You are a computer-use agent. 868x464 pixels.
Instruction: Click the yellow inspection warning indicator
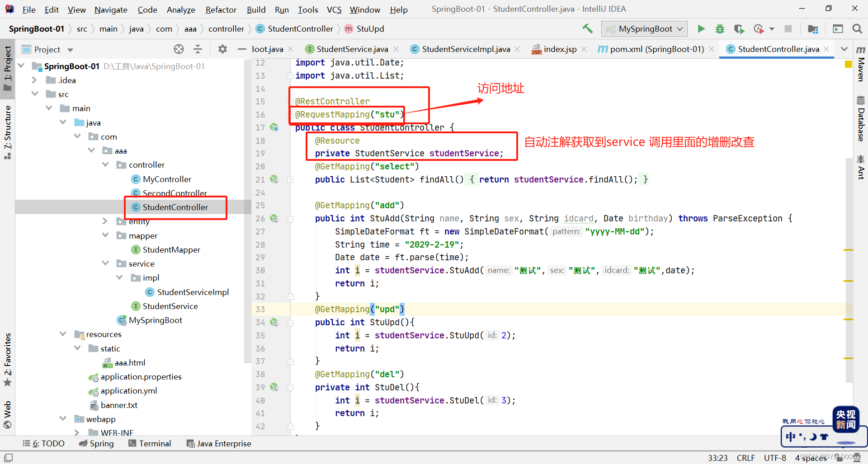point(849,64)
